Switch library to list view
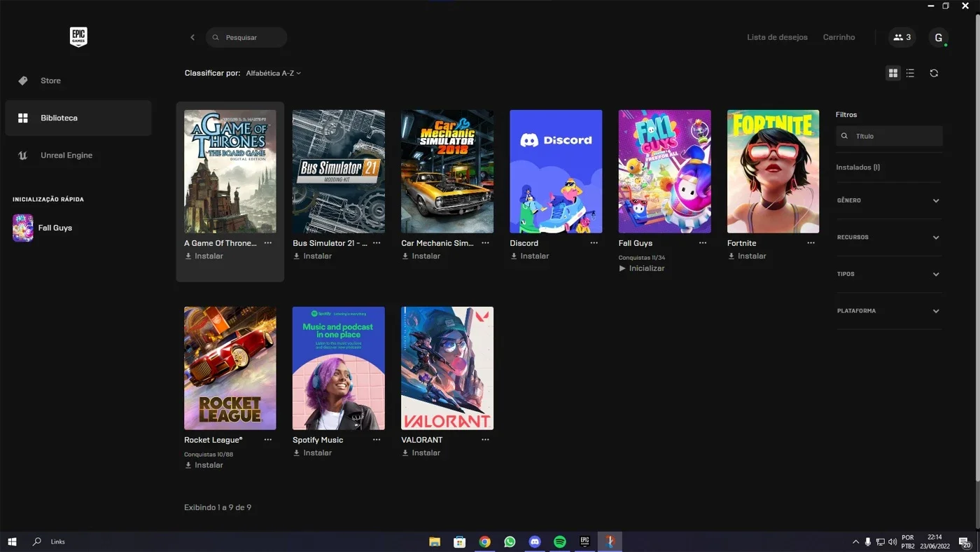980x552 pixels. 910,73
